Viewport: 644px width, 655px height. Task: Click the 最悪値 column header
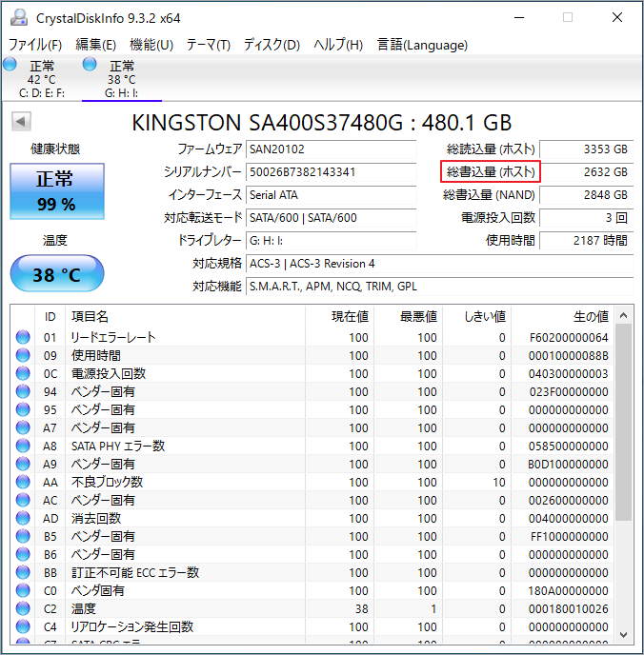pyautogui.click(x=409, y=317)
